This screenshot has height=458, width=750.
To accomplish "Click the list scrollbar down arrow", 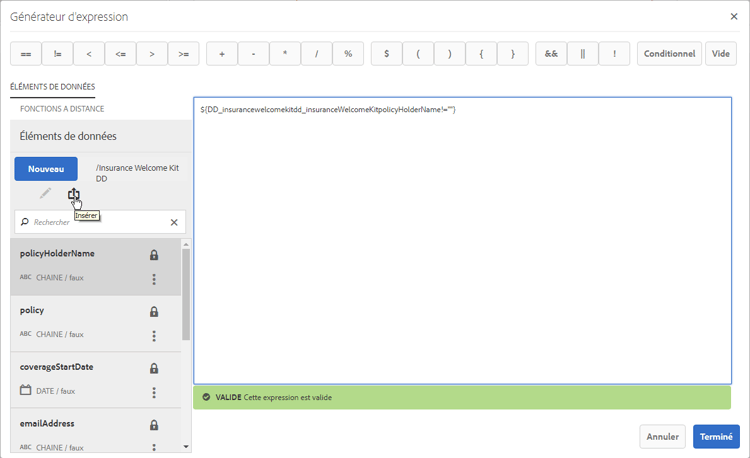I will coord(186,447).
